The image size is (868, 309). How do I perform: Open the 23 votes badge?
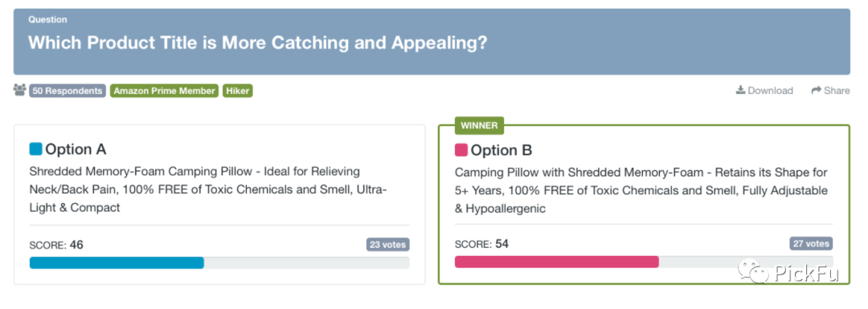pyautogui.click(x=387, y=244)
